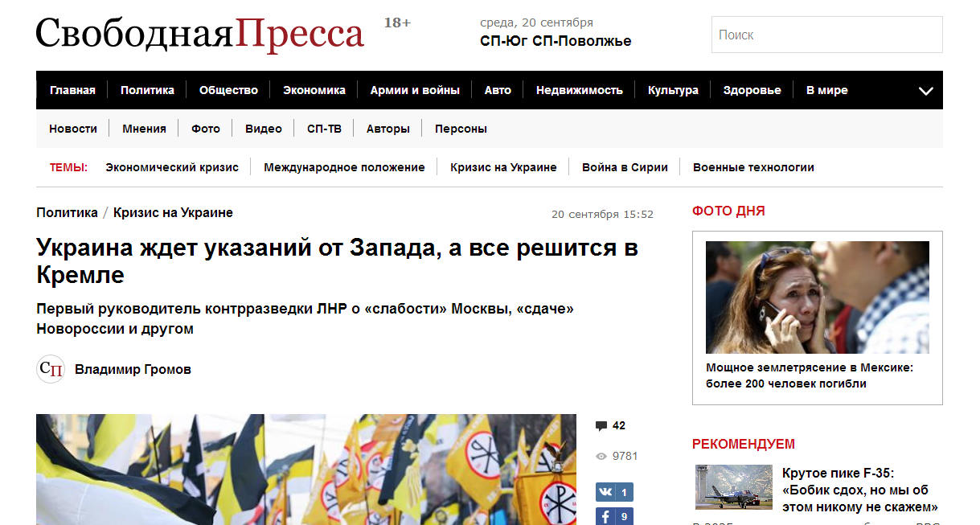This screenshot has width=980, height=525.
Task: Click the СП author avatar icon
Action: 51,369
